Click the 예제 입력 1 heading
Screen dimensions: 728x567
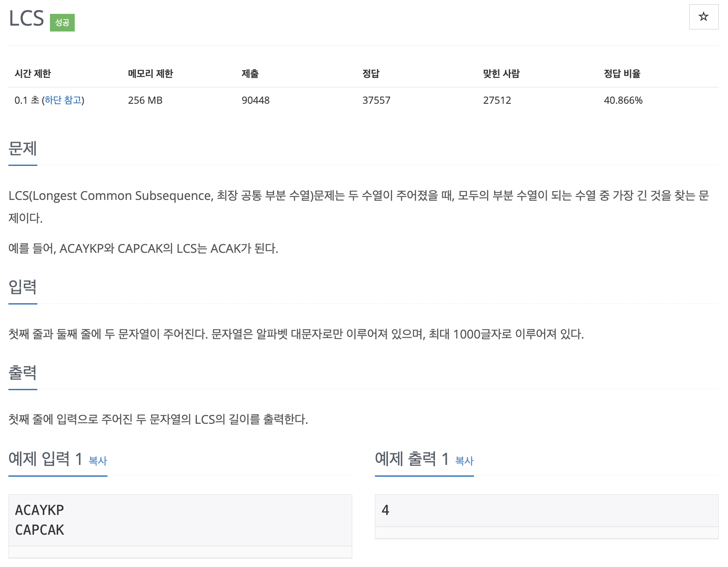point(45,459)
